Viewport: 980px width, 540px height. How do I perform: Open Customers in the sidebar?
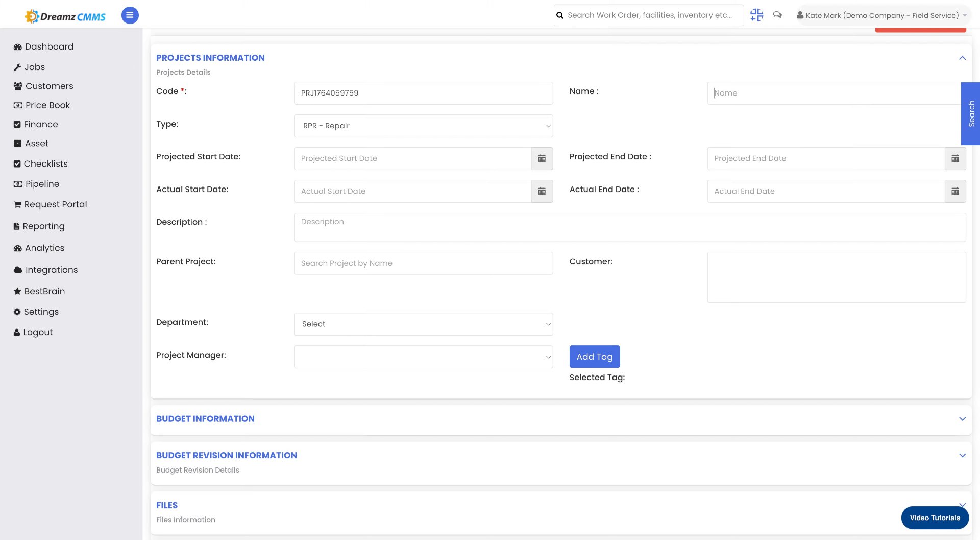(x=44, y=86)
